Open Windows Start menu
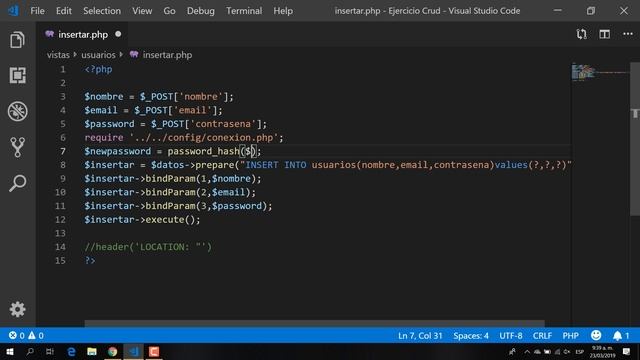640x360 pixels. click(10, 351)
